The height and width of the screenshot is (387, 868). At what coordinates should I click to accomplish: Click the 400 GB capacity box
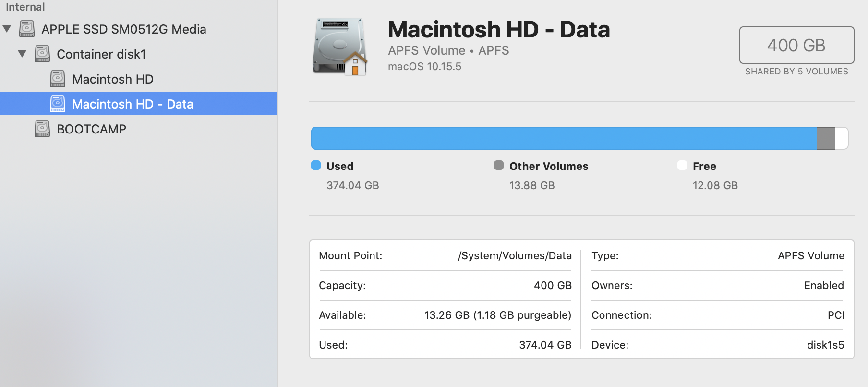(x=796, y=45)
